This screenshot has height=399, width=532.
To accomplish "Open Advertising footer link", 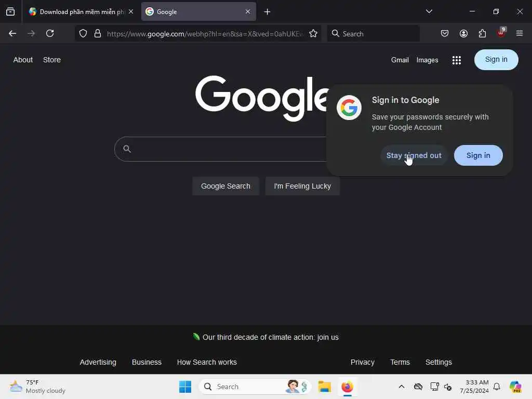I will point(98,362).
